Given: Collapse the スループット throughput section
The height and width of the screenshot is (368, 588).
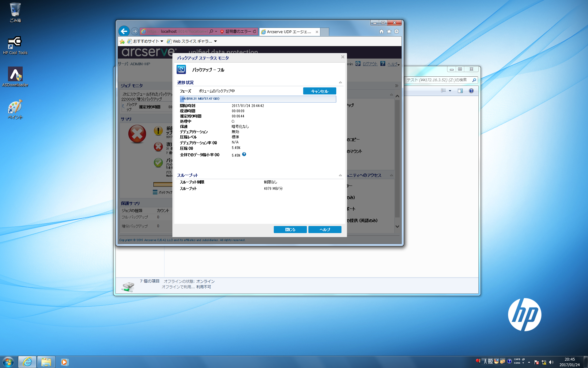Looking at the screenshot, I should pyautogui.click(x=340, y=175).
